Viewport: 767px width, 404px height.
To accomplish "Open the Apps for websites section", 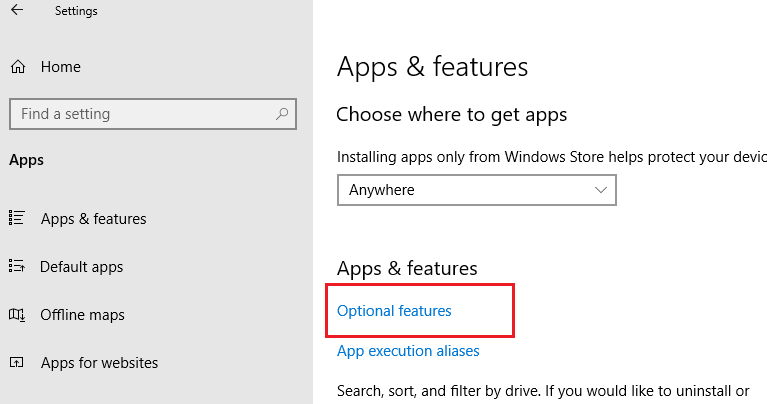I will (99, 363).
